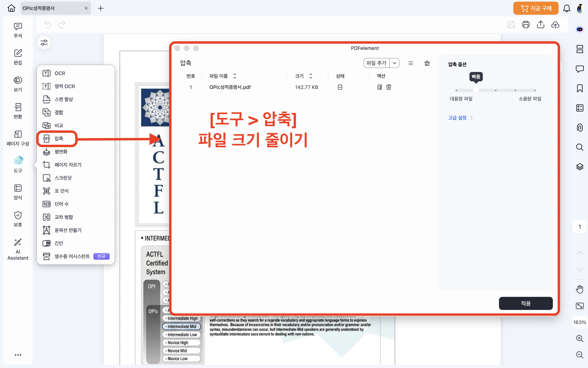588x368 pixels.
Task: Choose 페이지 자르기 from tools menu
Action: pyautogui.click(x=76, y=165)
